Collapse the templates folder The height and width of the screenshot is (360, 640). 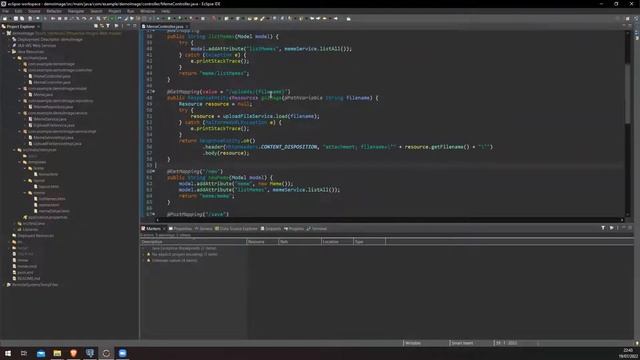[20, 162]
